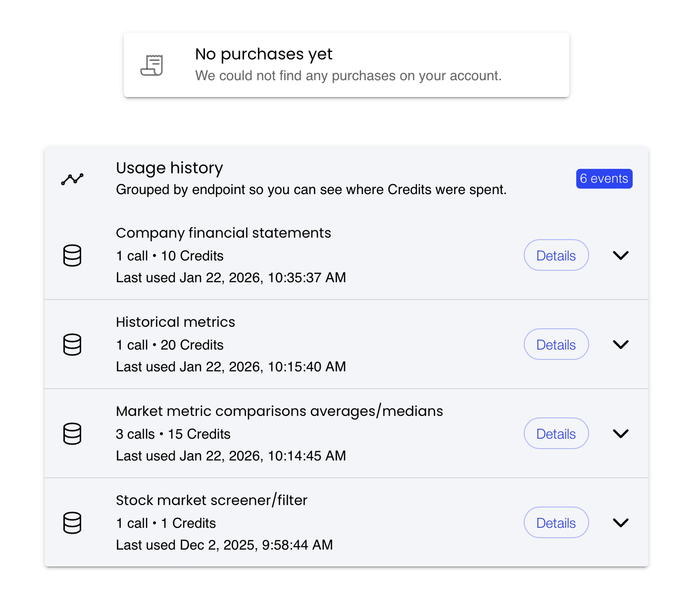Screen dimensions: 700x610
Task: Click the database icon for Stock market screener/filter
Action: click(72, 523)
